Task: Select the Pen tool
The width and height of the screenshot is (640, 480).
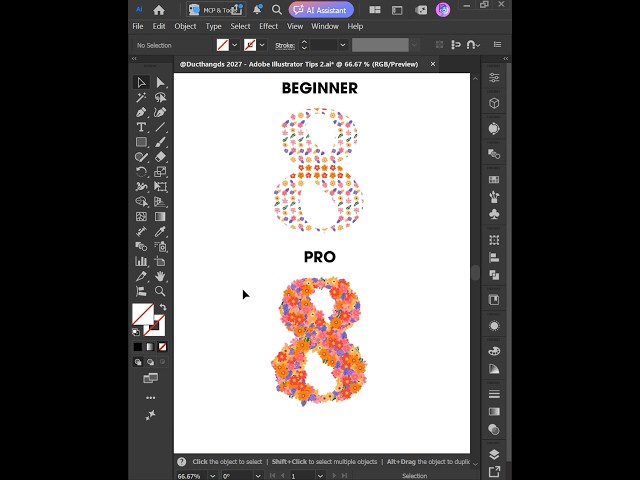Action: pyautogui.click(x=141, y=112)
